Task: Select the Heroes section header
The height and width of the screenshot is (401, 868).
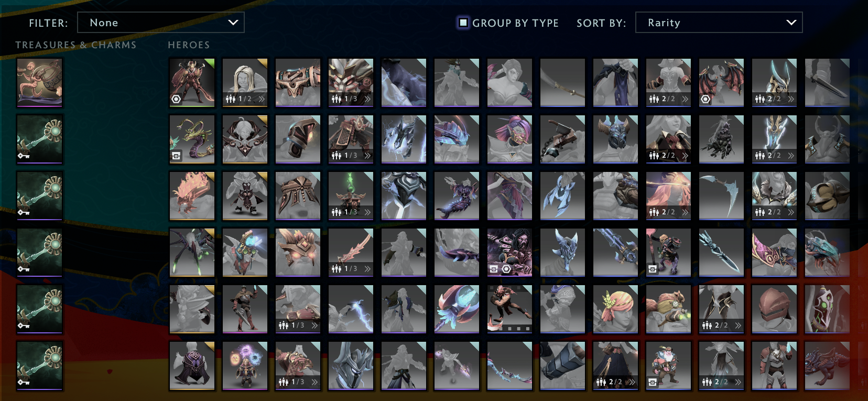Action: [x=189, y=45]
